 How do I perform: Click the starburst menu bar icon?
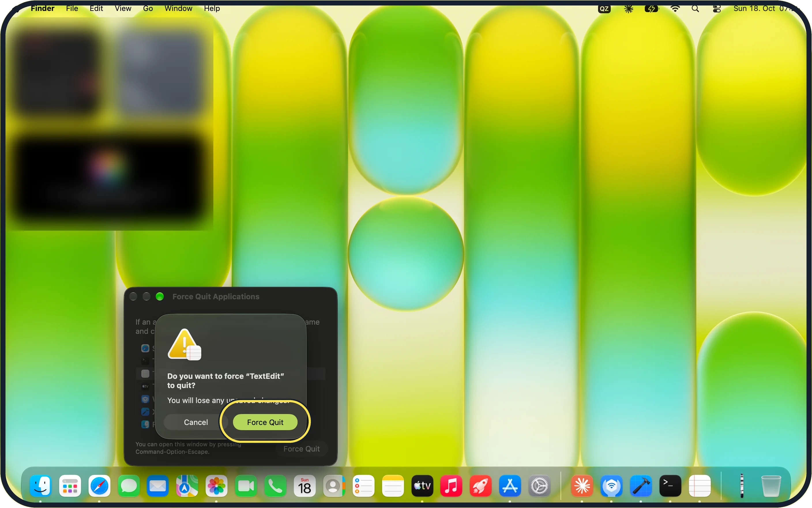[x=628, y=8]
